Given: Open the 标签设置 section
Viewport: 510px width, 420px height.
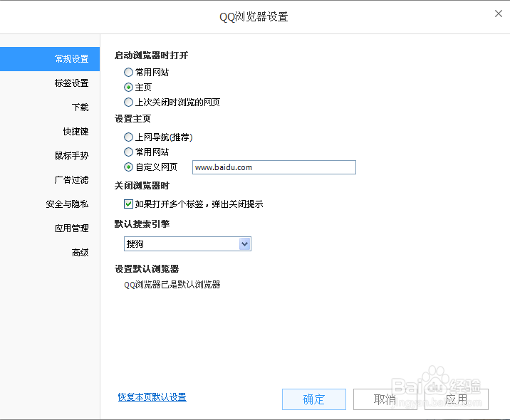Looking at the screenshot, I should point(71,83).
